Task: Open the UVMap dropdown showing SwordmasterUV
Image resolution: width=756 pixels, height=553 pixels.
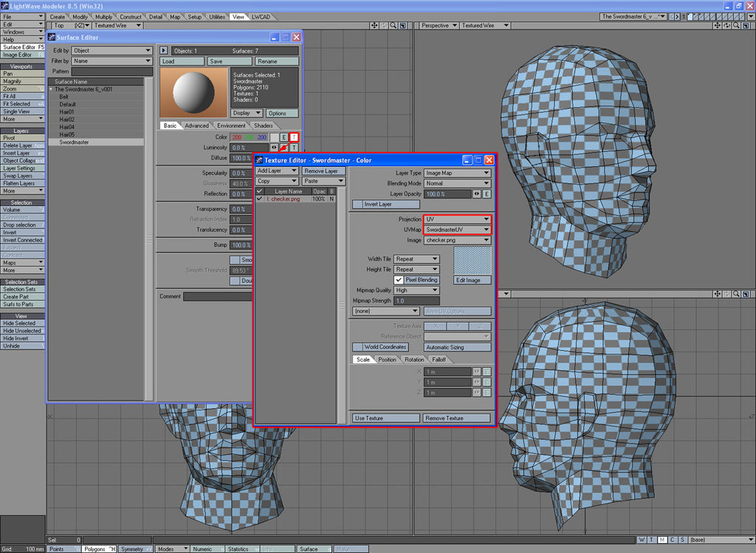Action: tap(457, 230)
